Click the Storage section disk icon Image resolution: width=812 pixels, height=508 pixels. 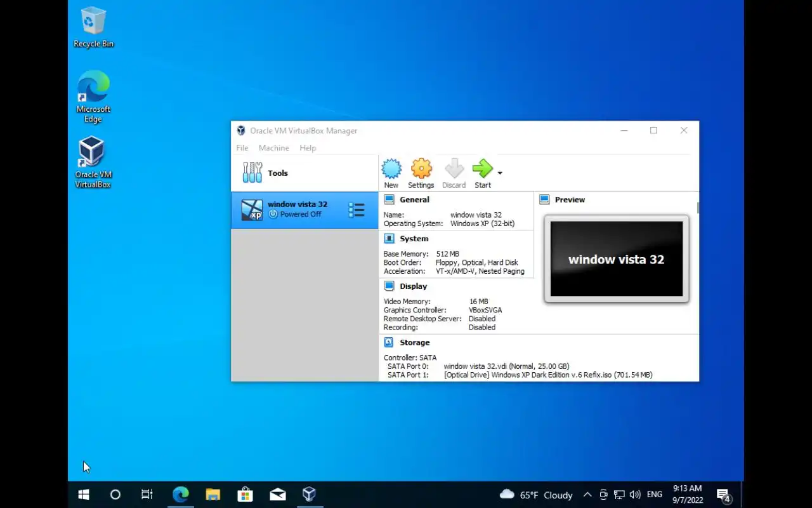(389, 342)
